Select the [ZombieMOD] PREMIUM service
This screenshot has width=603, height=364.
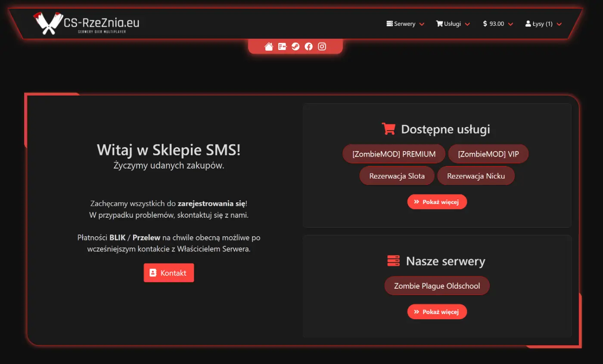pos(394,154)
